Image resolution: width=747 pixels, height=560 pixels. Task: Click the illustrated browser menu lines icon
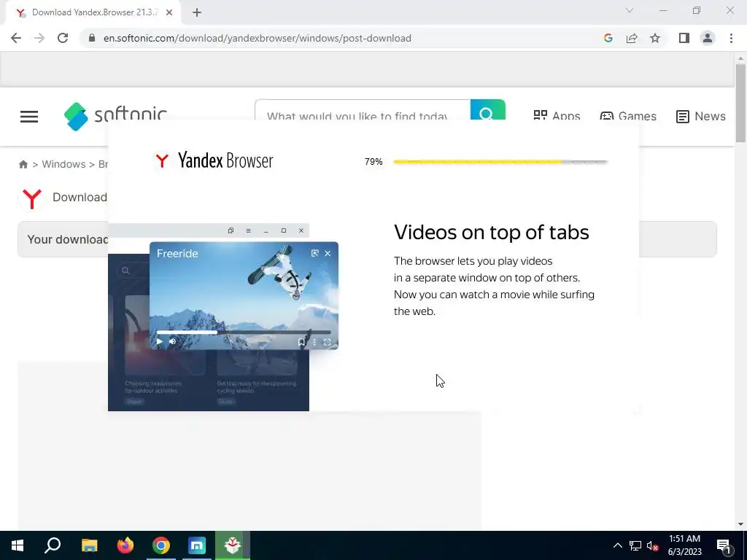248,230
